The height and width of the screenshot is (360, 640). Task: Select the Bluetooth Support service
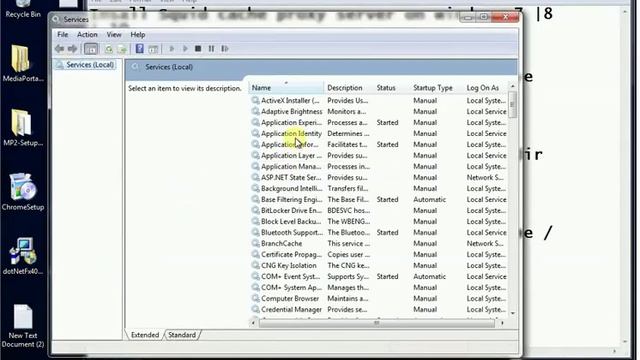378,233
